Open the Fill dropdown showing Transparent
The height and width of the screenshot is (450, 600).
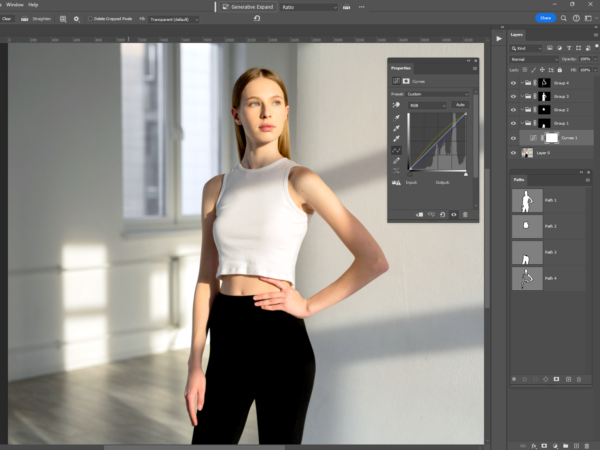[173, 18]
